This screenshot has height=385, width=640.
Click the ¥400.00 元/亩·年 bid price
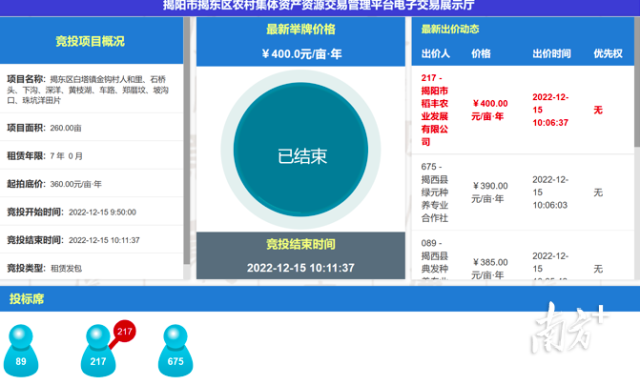click(x=490, y=110)
